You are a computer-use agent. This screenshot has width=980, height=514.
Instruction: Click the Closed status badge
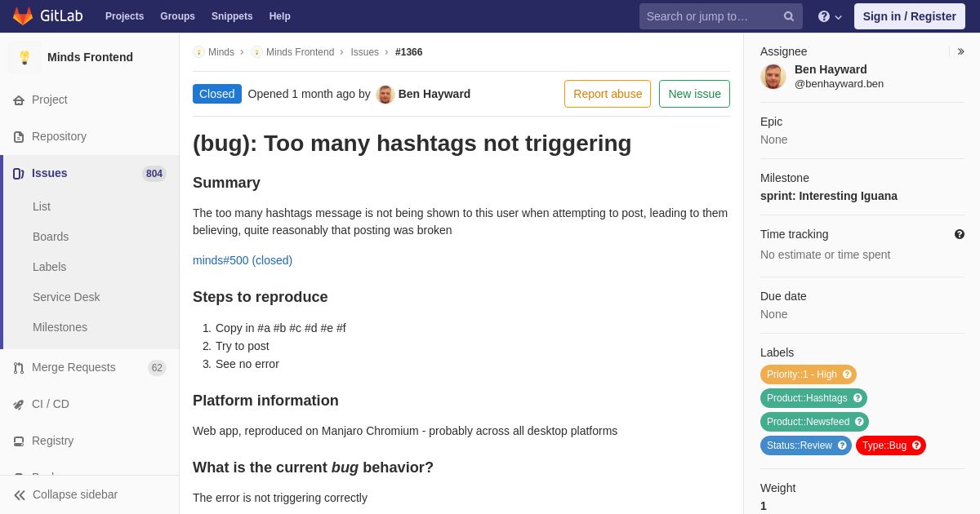click(x=217, y=94)
